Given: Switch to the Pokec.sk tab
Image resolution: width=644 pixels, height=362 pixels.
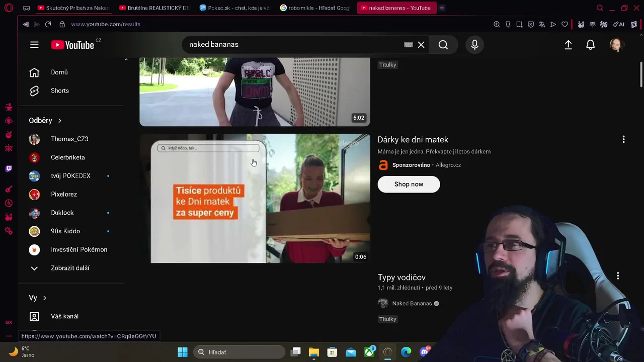Looking at the screenshot, I should 234,8.
